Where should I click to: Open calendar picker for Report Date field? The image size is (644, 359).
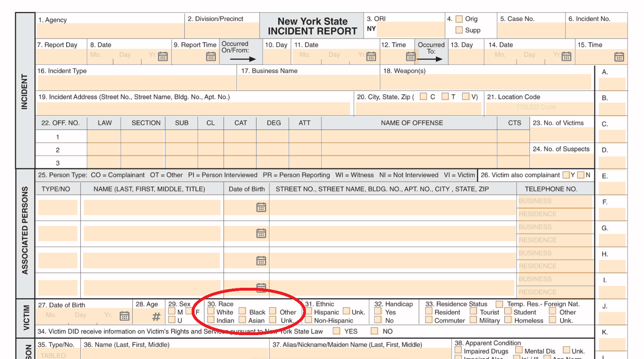pyautogui.click(x=163, y=57)
